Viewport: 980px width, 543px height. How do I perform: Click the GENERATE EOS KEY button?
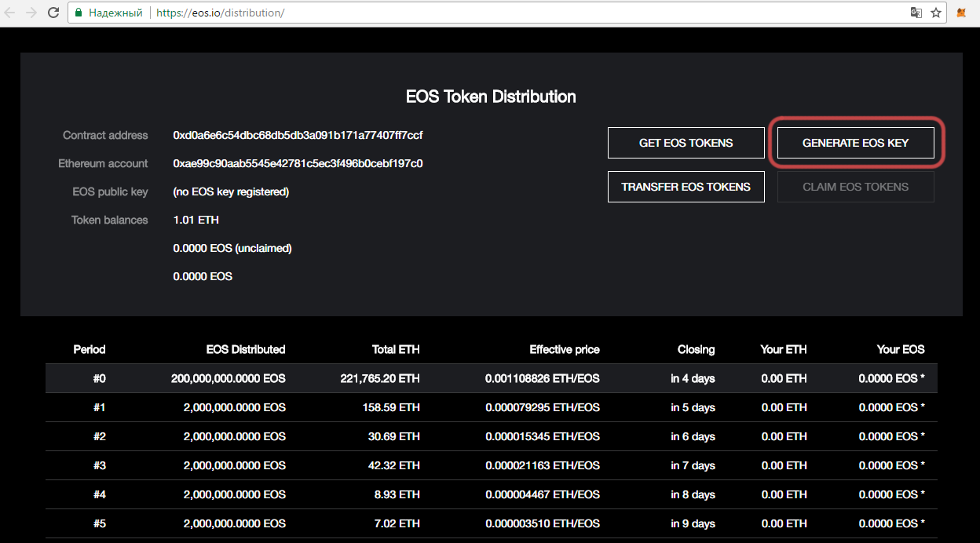coord(856,143)
